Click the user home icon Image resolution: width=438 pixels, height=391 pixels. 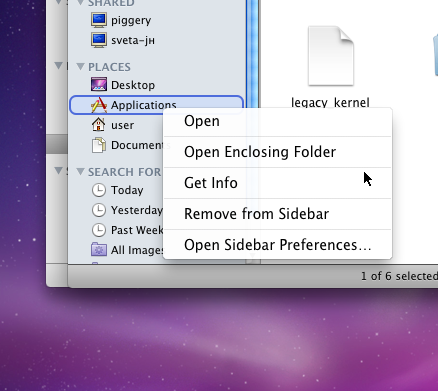pos(99,125)
